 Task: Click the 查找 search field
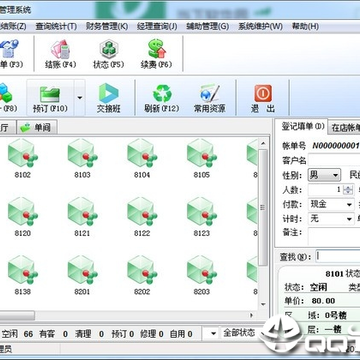coord(337,257)
